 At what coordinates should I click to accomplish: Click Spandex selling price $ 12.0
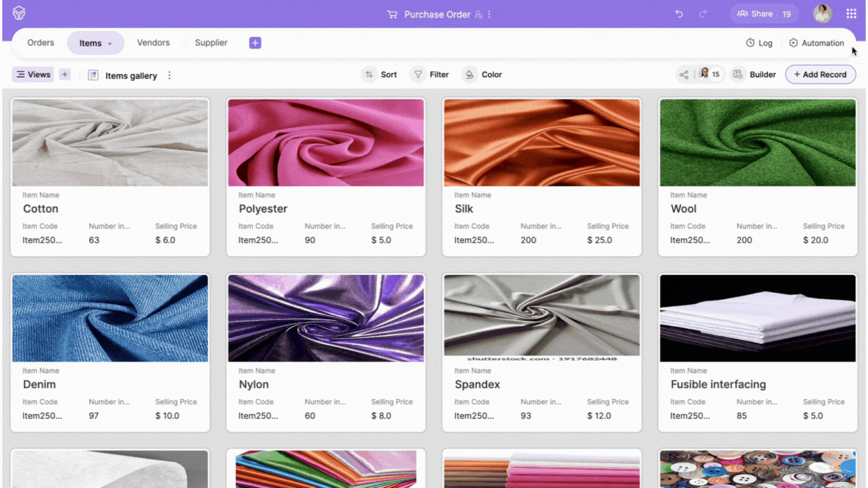pos(599,416)
